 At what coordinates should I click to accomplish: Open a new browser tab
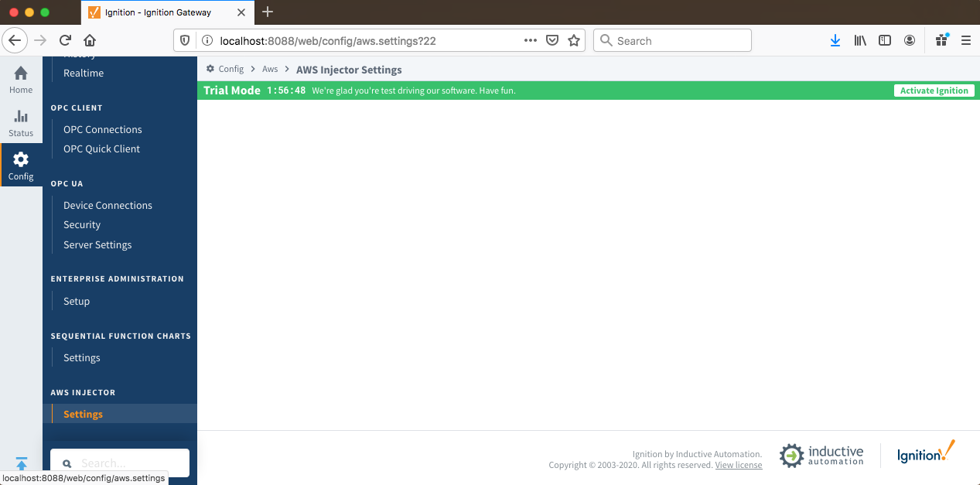[268, 12]
